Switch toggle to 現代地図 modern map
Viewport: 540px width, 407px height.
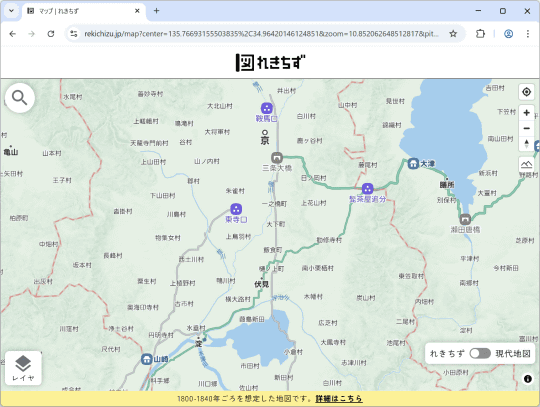pos(480,353)
